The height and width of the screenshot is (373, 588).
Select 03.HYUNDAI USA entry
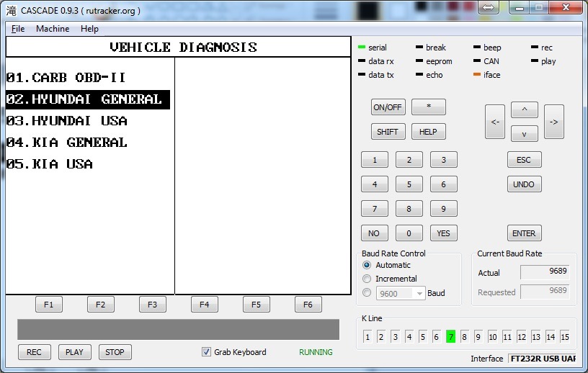(x=67, y=121)
